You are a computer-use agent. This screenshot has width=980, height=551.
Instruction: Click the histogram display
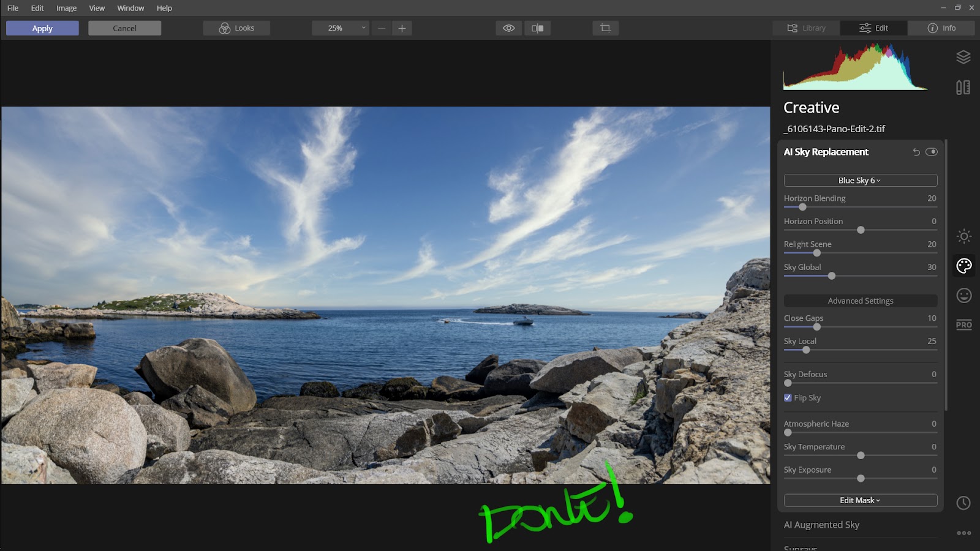tap(856, 66)
